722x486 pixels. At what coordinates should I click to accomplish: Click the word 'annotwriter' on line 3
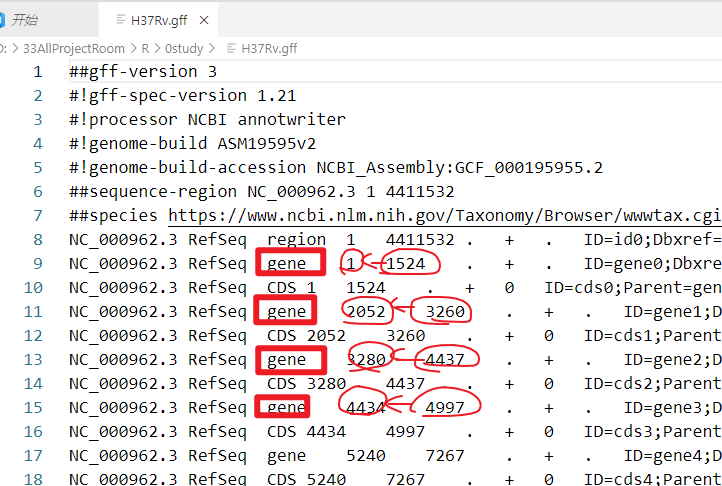[x=291, y=120]
